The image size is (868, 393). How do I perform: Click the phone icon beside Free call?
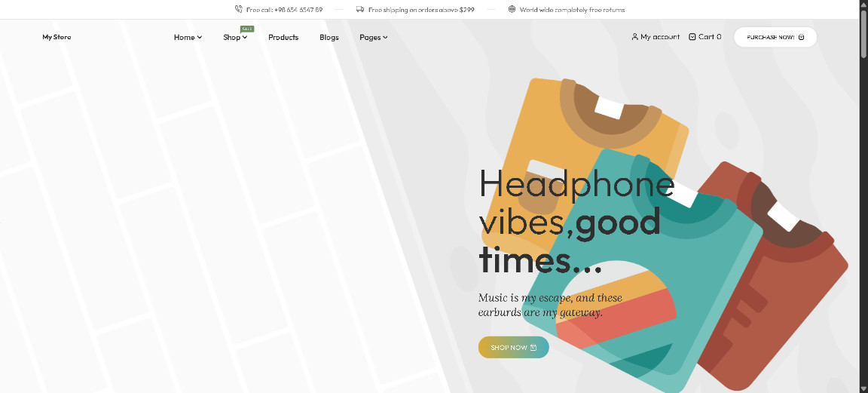click(x=239, y=10)
